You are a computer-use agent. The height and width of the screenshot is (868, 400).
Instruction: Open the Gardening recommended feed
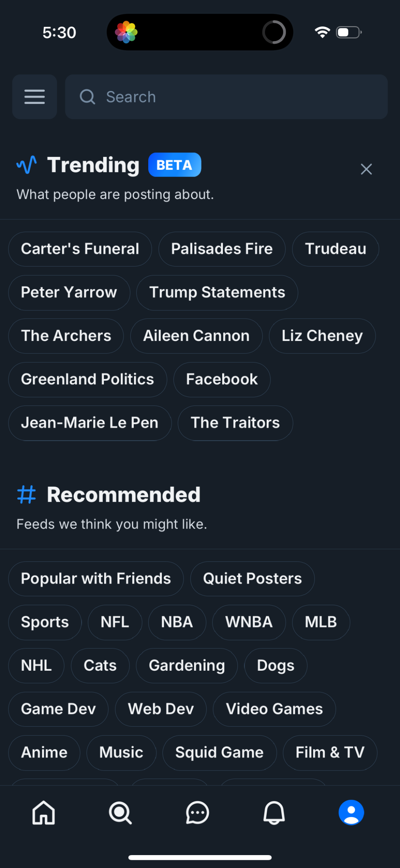pyautogui.click(x=187, y=666)
